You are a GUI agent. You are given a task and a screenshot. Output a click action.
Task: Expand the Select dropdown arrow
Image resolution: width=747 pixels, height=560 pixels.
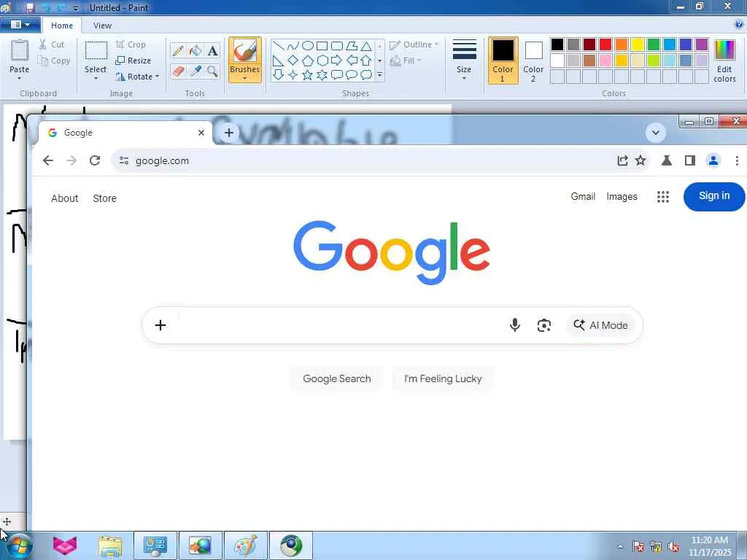click(x=96, y=78)
